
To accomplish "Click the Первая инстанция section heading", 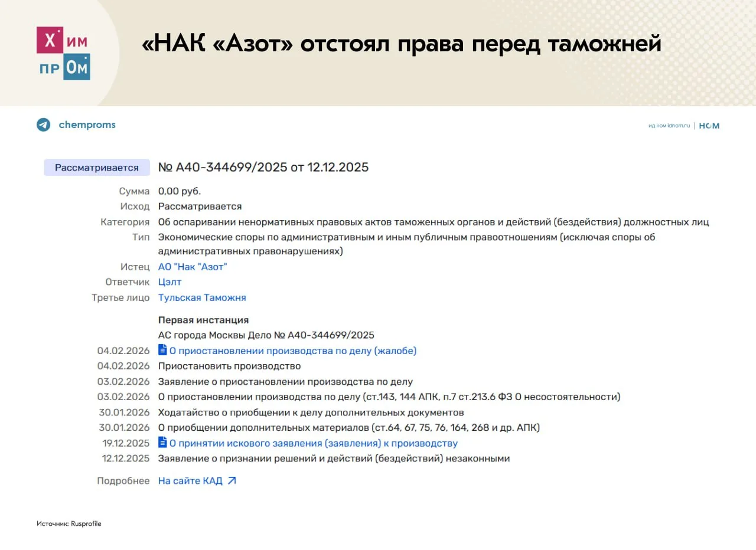I will coord(203,320).
